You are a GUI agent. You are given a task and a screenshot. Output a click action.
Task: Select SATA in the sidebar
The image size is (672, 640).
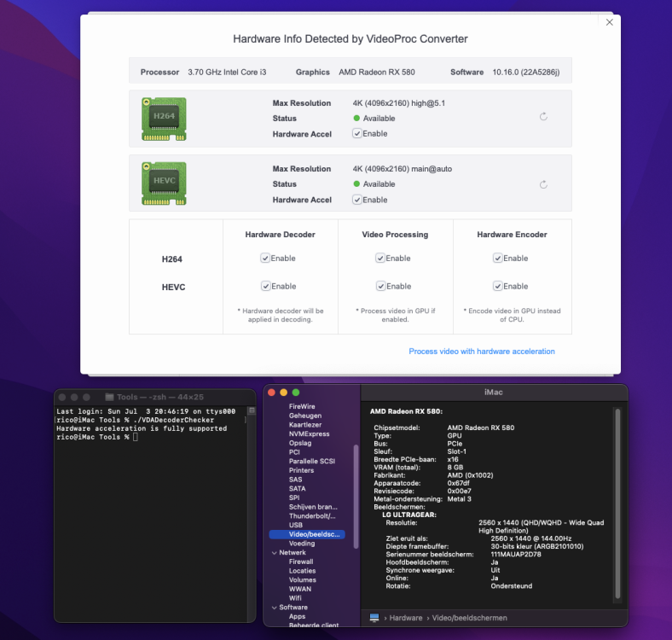[297, 489]
